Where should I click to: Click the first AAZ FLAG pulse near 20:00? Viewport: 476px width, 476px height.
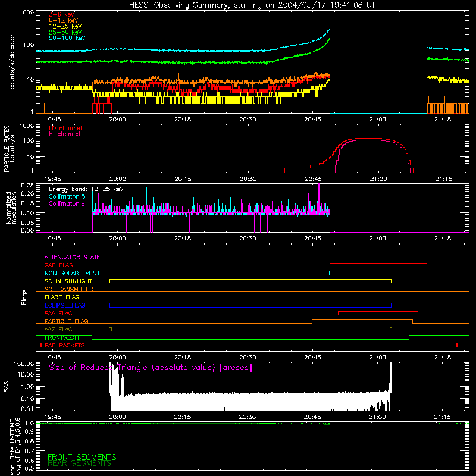coord(110,330)
